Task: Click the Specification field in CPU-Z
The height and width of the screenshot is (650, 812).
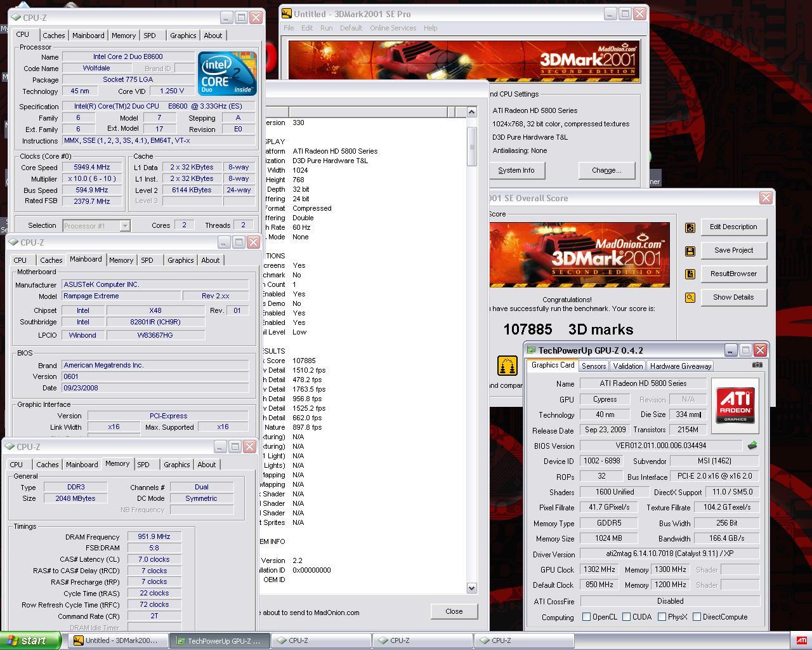Action: (159, 107)
